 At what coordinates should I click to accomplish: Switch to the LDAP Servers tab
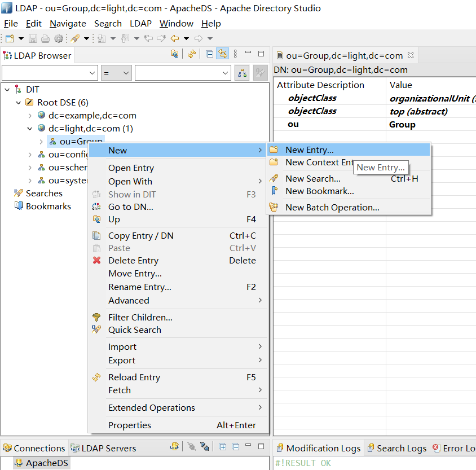coord(104,448)
